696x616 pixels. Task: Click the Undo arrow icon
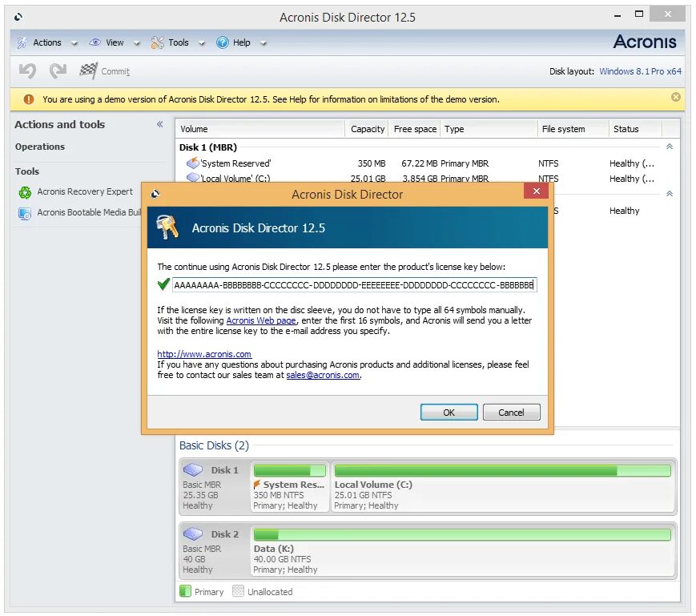click(27, 70)
